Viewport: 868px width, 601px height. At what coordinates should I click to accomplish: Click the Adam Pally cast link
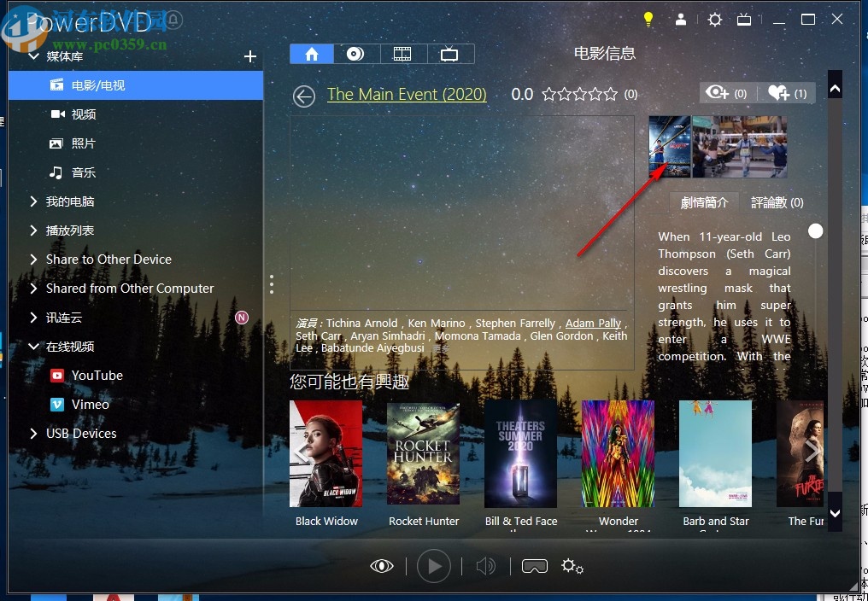pyautogui.click(x=593, y=323)
